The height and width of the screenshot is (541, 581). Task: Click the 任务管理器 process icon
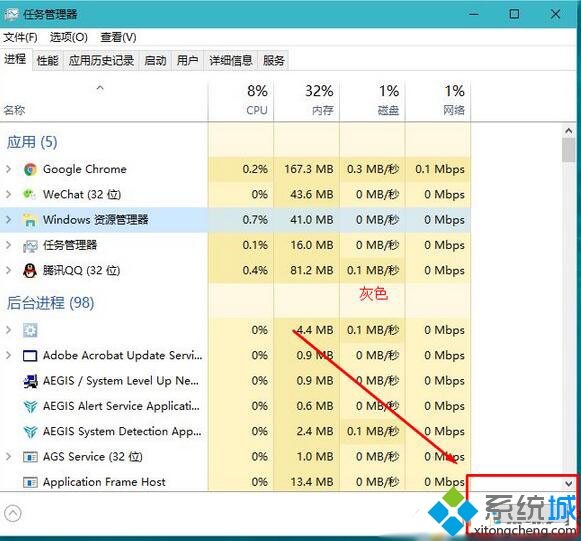tap(30, 245)
